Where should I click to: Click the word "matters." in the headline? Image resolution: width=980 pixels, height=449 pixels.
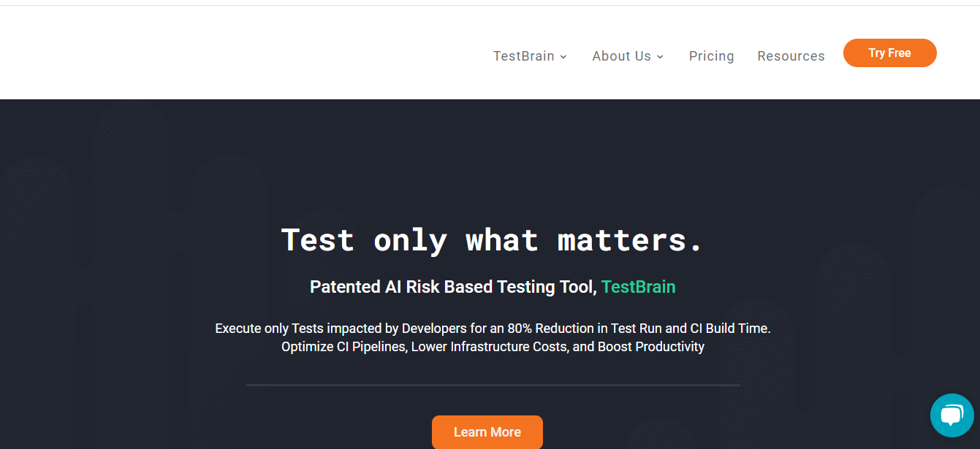630,239
